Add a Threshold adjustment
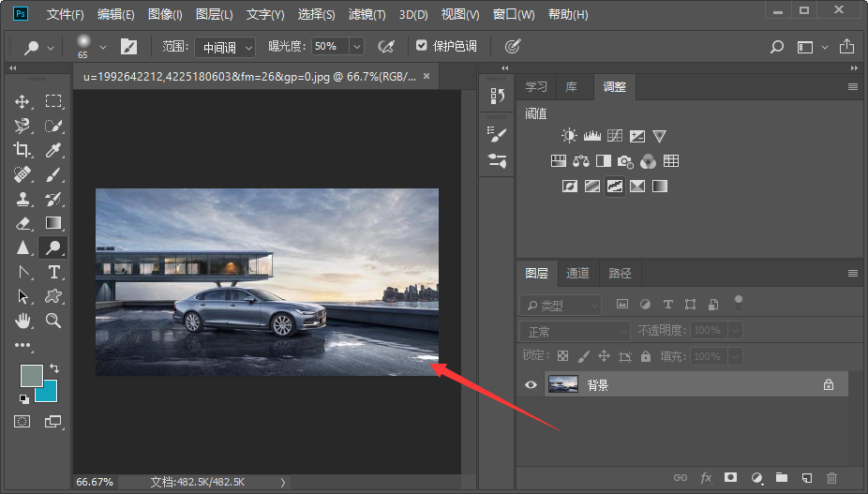Viewport: 868px width, 494px height. tap(615, 187)
